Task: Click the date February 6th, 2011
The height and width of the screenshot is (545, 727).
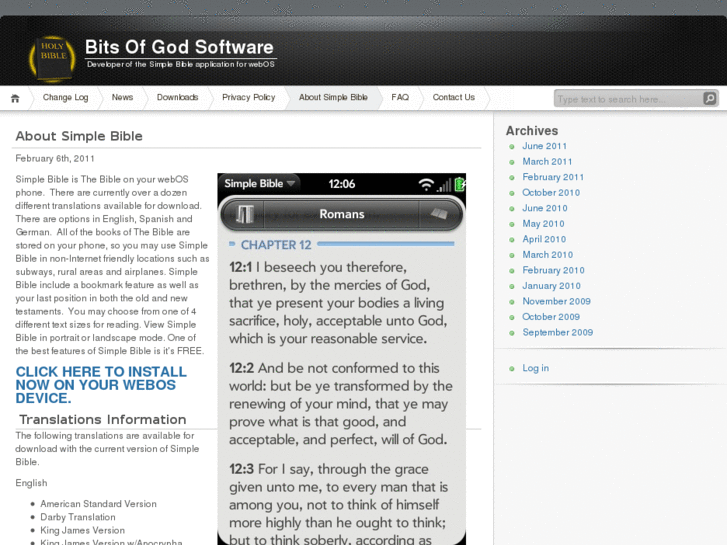Action: pos(55,159)
